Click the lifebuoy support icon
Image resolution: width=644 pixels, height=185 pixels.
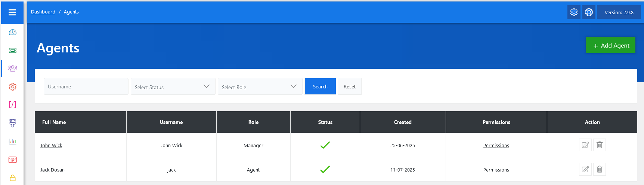pyautogui.click(x=589, y=12)
